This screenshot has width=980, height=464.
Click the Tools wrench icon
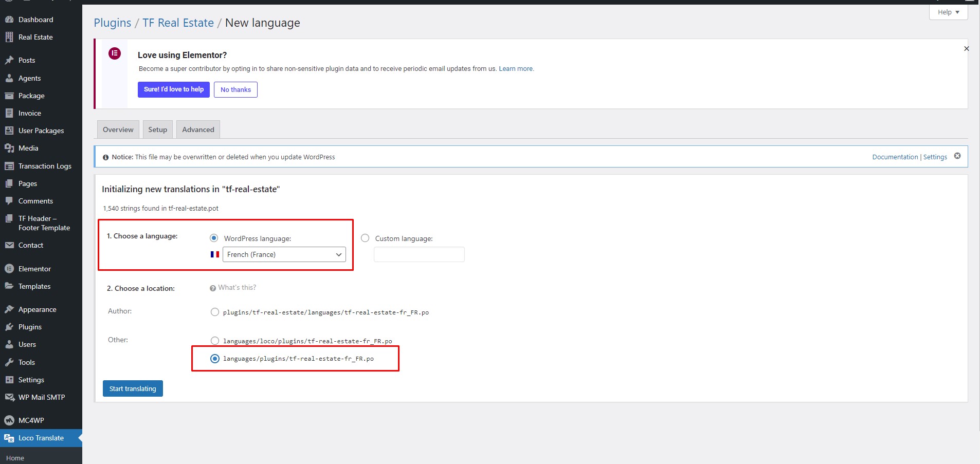(9, 362)
